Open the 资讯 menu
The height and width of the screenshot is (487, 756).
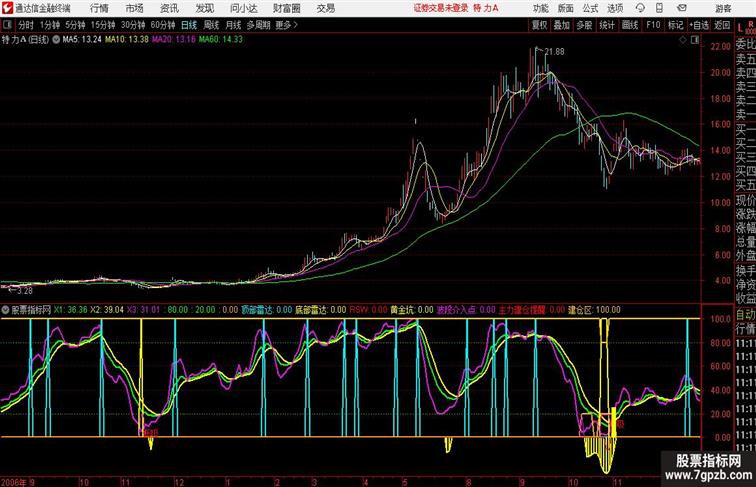click(x=169, y=8)
